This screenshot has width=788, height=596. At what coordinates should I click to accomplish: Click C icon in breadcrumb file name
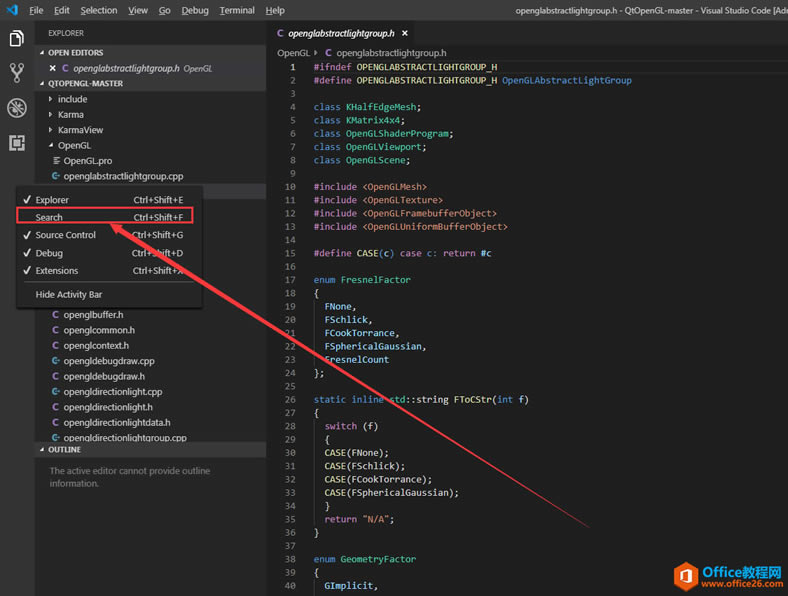click(328, 53)
